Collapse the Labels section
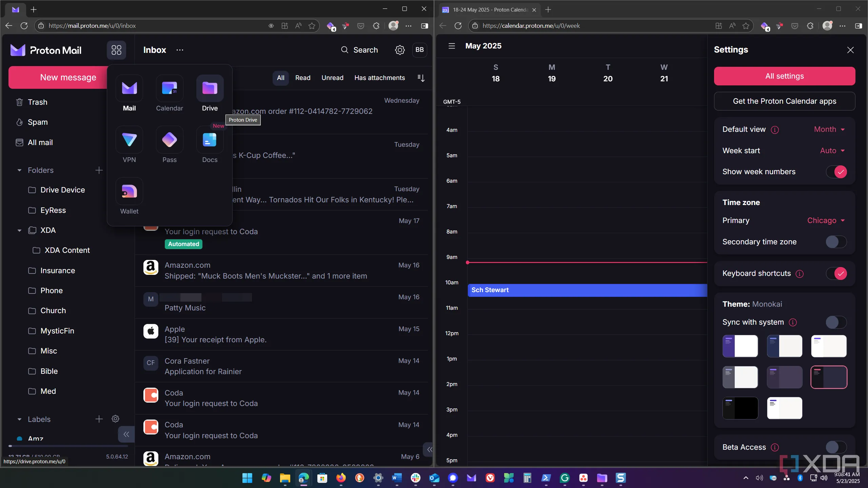Viewport: 868px width, 488px height. [19, 419]
